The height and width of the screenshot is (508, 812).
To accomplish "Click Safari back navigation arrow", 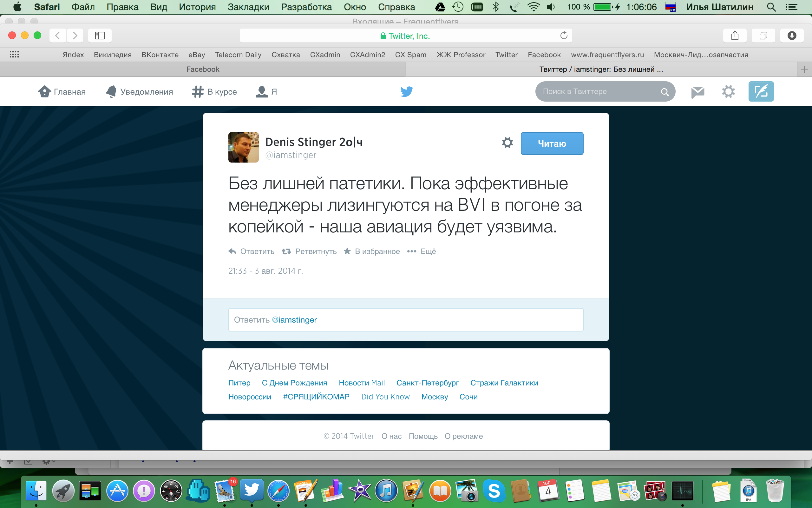I will point(58,35).
